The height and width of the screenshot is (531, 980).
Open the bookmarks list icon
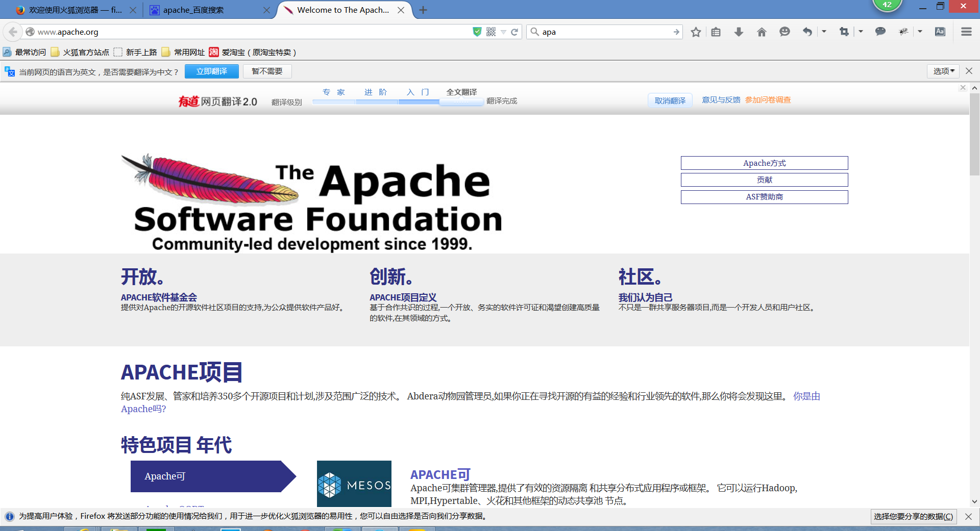click(x=716, y=32)
